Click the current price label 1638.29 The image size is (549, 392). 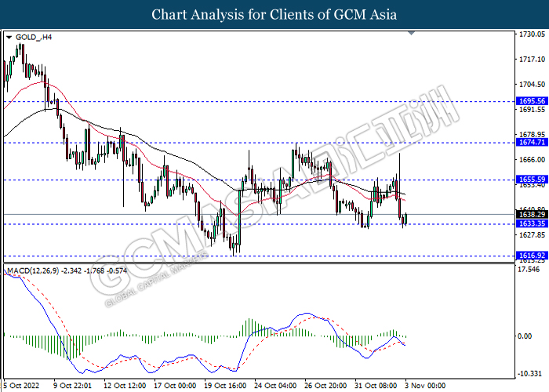532,214
